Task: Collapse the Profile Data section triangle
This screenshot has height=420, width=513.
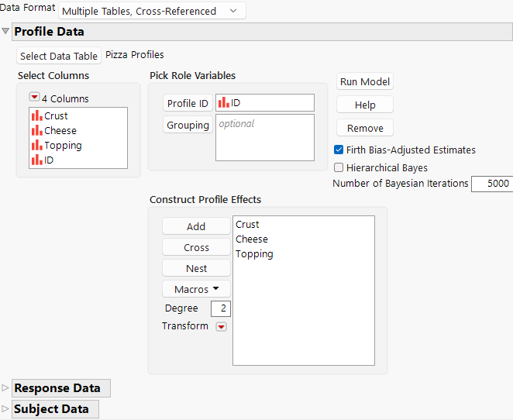Action: [x=6, y=32]
